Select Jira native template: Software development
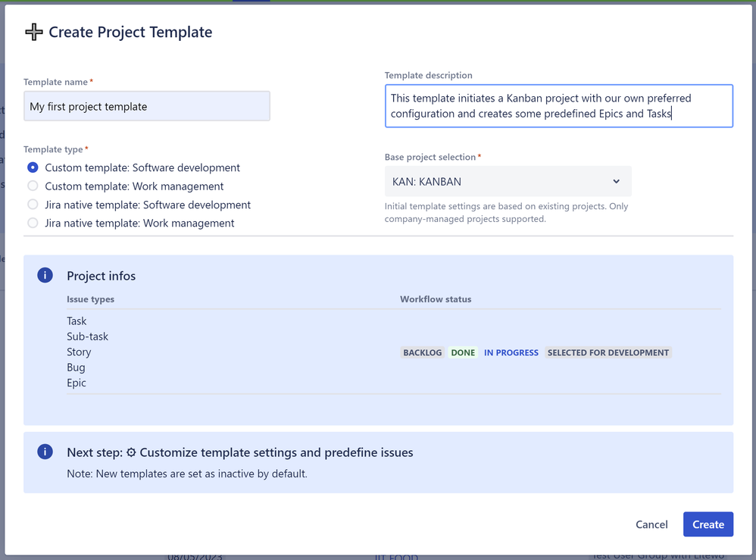756x560 pixels. [x=33, y=205]
